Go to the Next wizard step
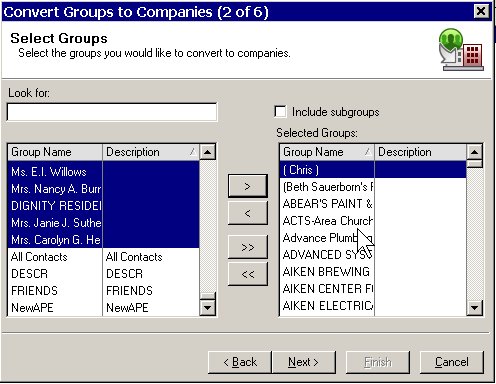Screen dimensions: 496x384 click(x=304, y=362)
